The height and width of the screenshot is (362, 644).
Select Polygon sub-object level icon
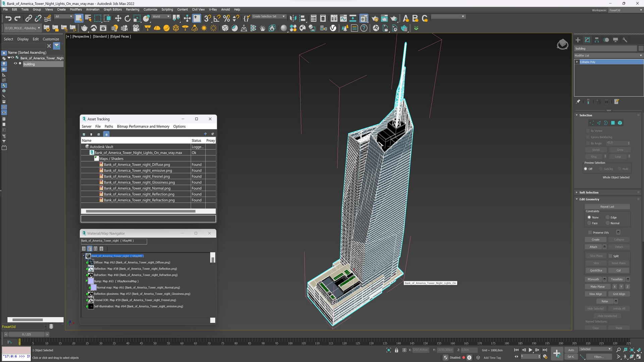[x=613, y=123]
